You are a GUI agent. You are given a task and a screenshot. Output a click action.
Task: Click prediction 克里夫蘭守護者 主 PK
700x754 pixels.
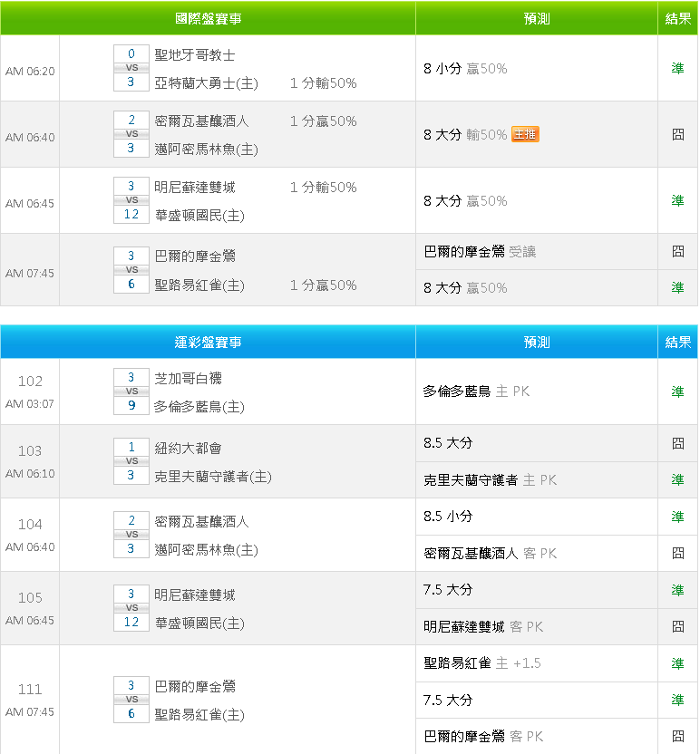pyautogui.click(x=490, y=480)
